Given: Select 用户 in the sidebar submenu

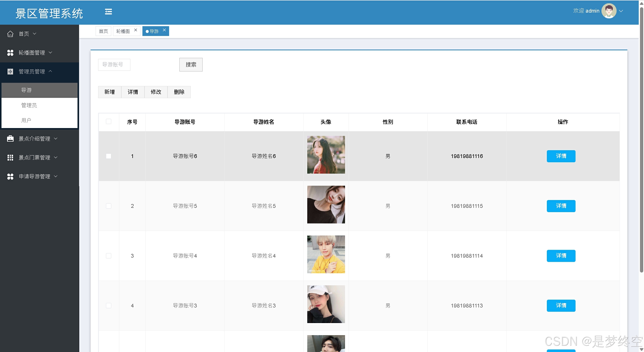Looking at the screenshot, I should (x=26, y=120).
